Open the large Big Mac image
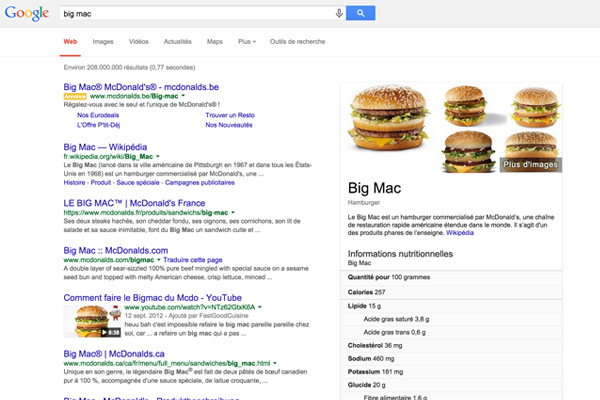Viewport: 600px width, 400px height. (388, 118)
